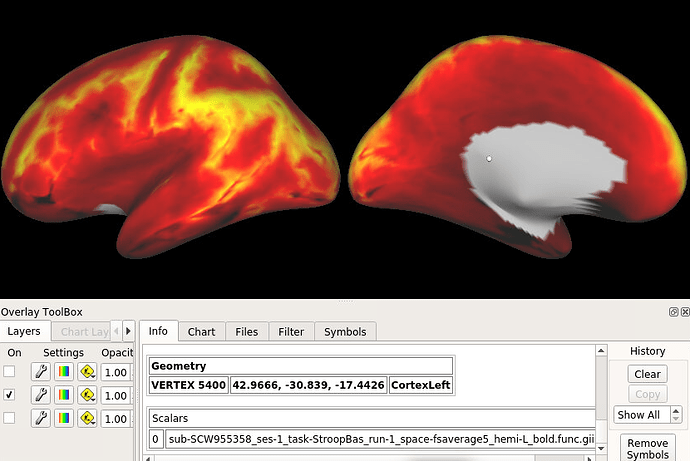The width and height of the screenshot is (690, 461).
Task: Open color palette editor for first layer
Action: click(64, 372)
